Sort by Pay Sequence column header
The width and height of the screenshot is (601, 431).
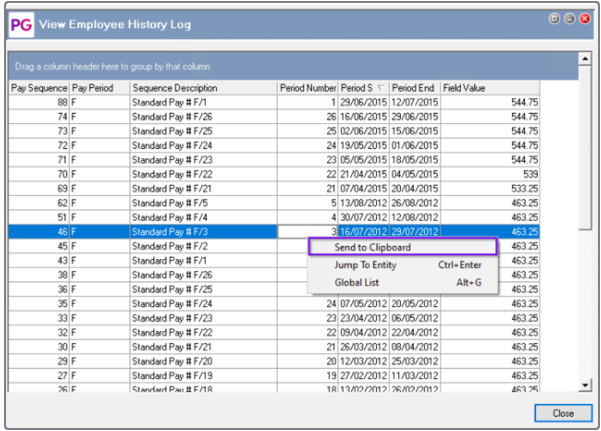point(39,88)
